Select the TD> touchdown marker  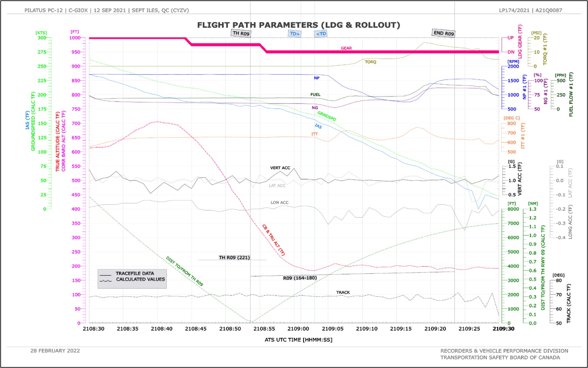(295, 34)
